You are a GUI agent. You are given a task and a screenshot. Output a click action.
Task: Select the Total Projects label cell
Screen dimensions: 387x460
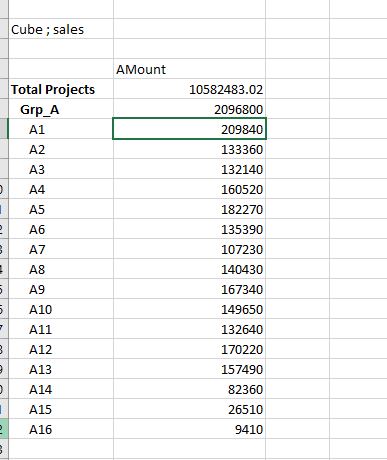(61, 89)
